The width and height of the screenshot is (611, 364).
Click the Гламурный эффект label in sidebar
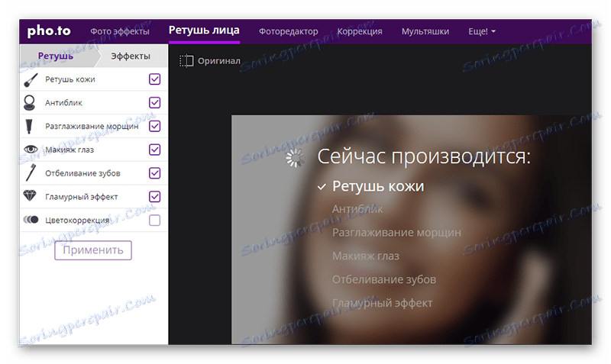pyautogui.click(x=82, y=197)
